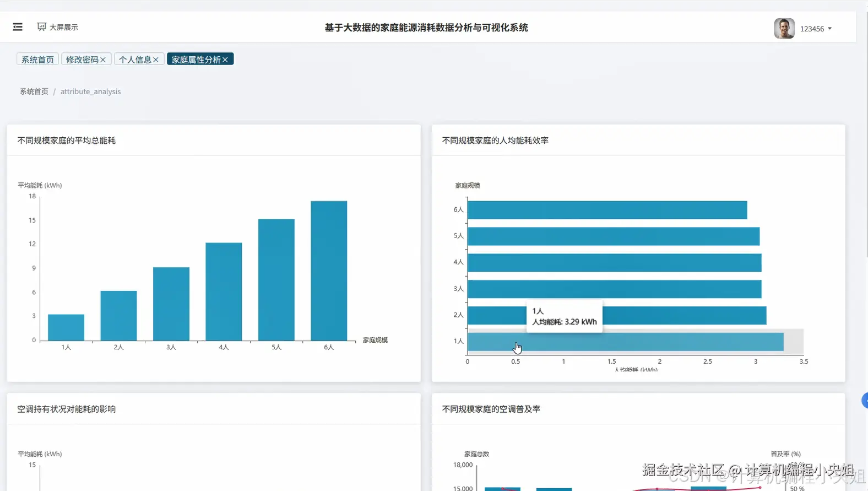Click the 不同规模家庭的空调普及率 card title
The width and height of the screenshot is (868, 491).
pos(491,409)
